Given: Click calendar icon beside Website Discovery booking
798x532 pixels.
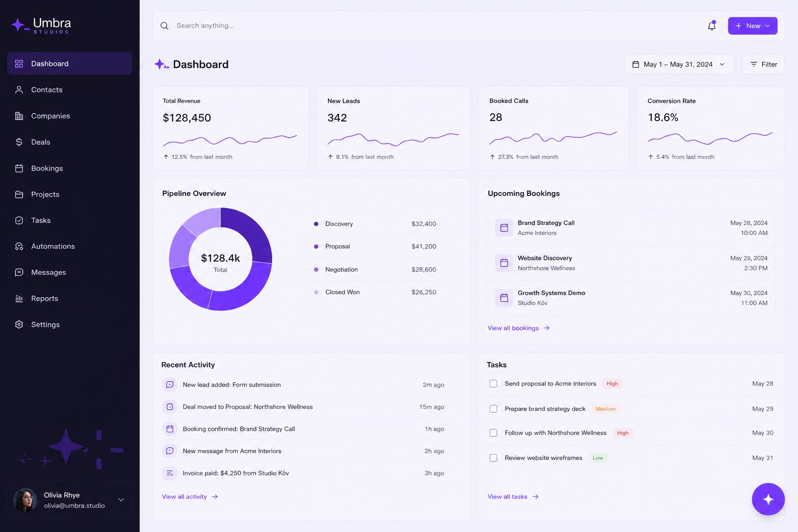Looking at the screenshot, I should click(504, 263).
